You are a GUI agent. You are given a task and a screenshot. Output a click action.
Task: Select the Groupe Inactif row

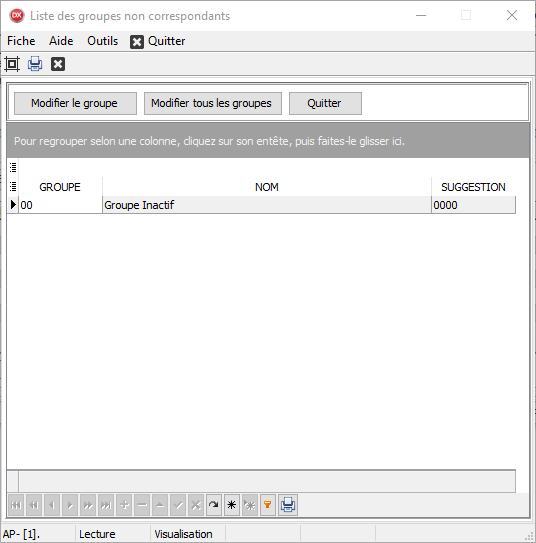pos(267,205)
